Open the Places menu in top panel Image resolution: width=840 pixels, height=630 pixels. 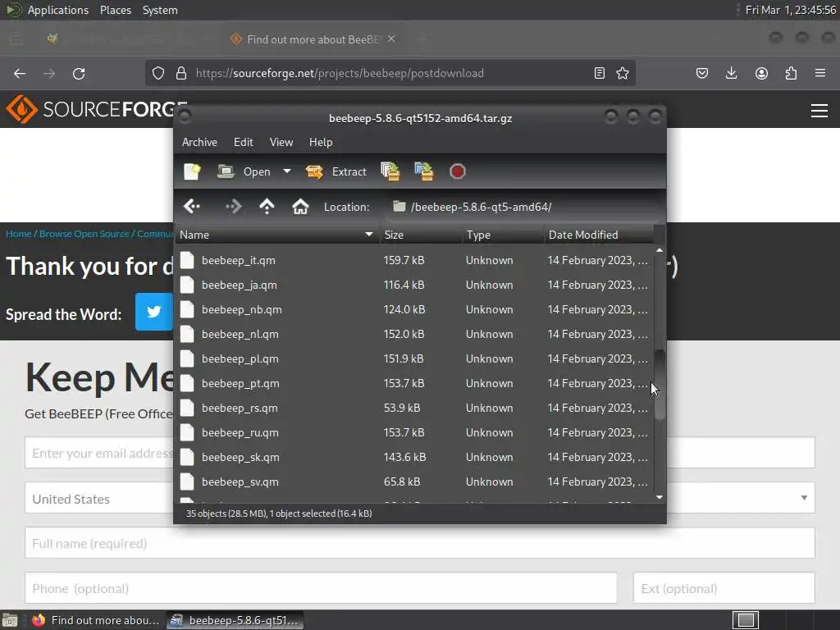[x=116, y=10]
